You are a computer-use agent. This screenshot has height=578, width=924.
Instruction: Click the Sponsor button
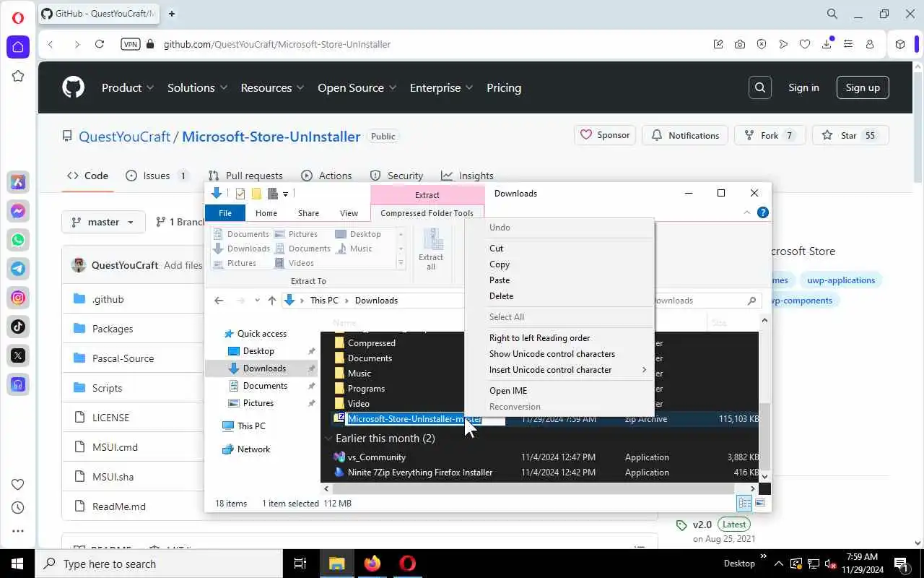605,135
